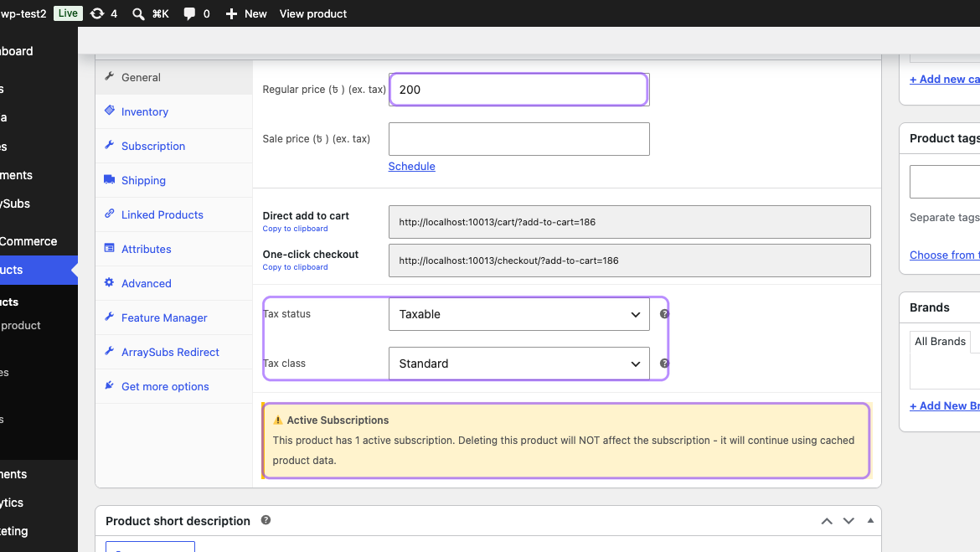Viewport: 980px width, 552px height.
Task: Select the All Brands tab
Action: coord(940,341)
